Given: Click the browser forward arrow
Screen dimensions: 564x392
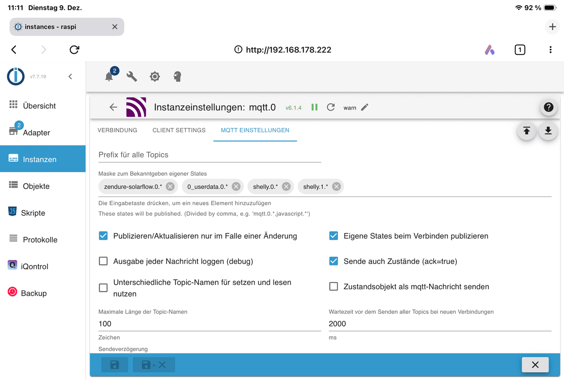Looking at the screenshot, I should point(44,50).
